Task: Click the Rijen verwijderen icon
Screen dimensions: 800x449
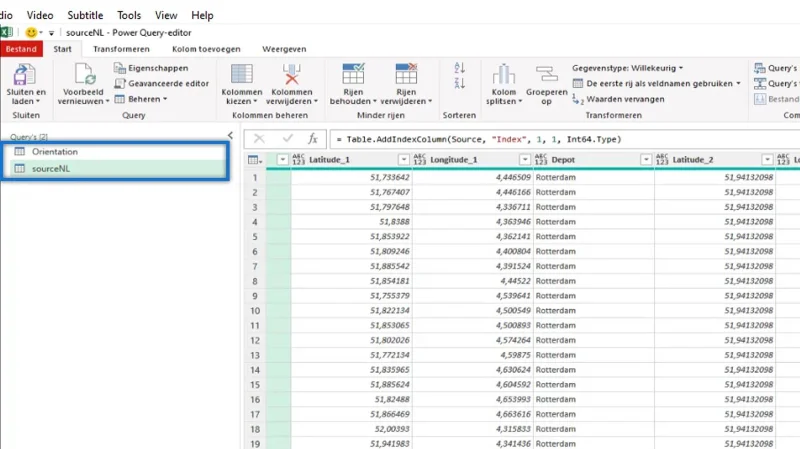Action: [406, 74]
